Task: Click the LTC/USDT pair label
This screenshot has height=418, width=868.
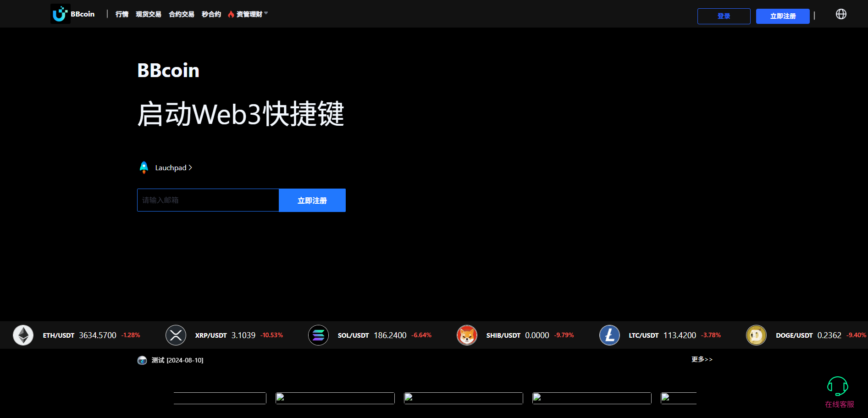Action: [x=644, y=335]
